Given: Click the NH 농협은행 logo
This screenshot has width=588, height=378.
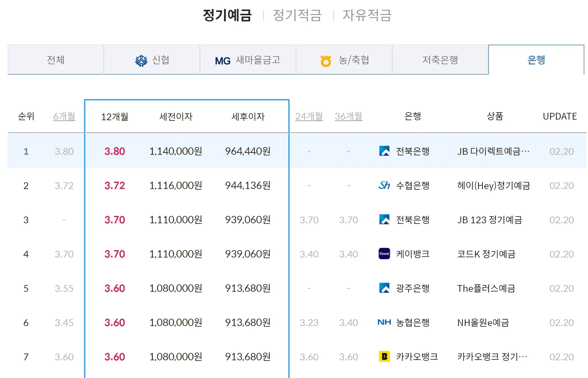Looking at the screenshot, I should [384, 322].
